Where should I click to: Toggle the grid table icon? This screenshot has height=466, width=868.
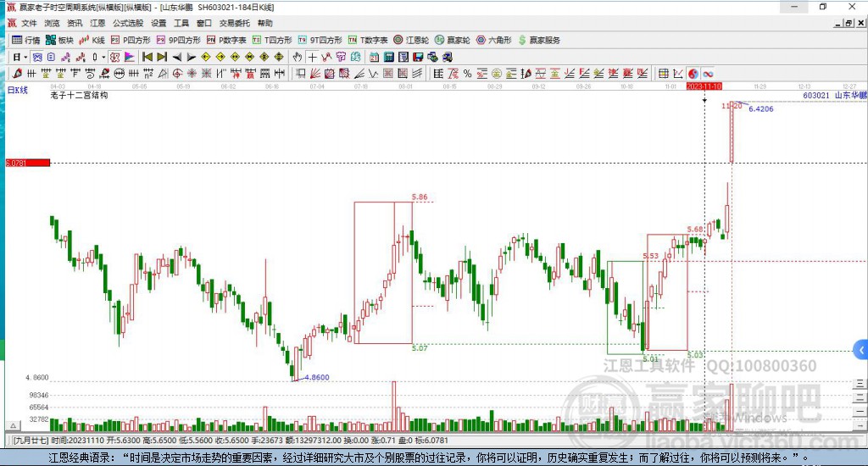click(x=663, y=74)
